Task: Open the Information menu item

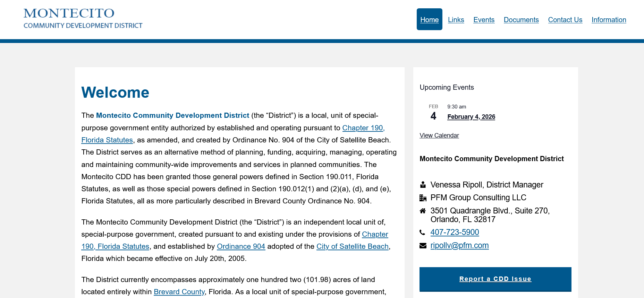Action: point(609,20)
